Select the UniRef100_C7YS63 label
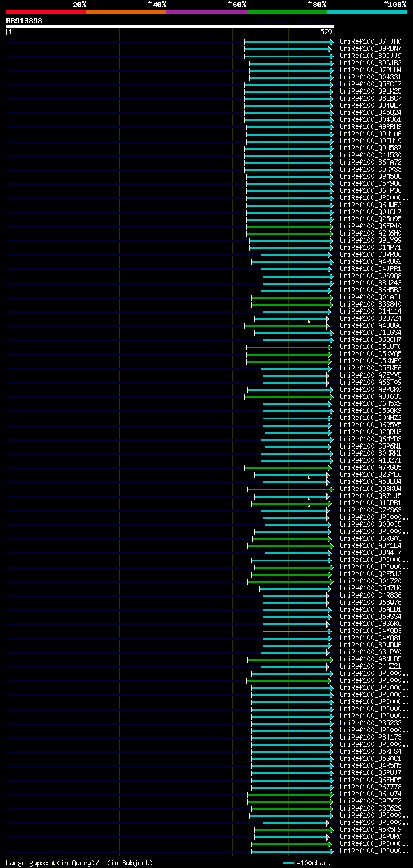Viewport: 413px width, 868px height. point(370,510)
